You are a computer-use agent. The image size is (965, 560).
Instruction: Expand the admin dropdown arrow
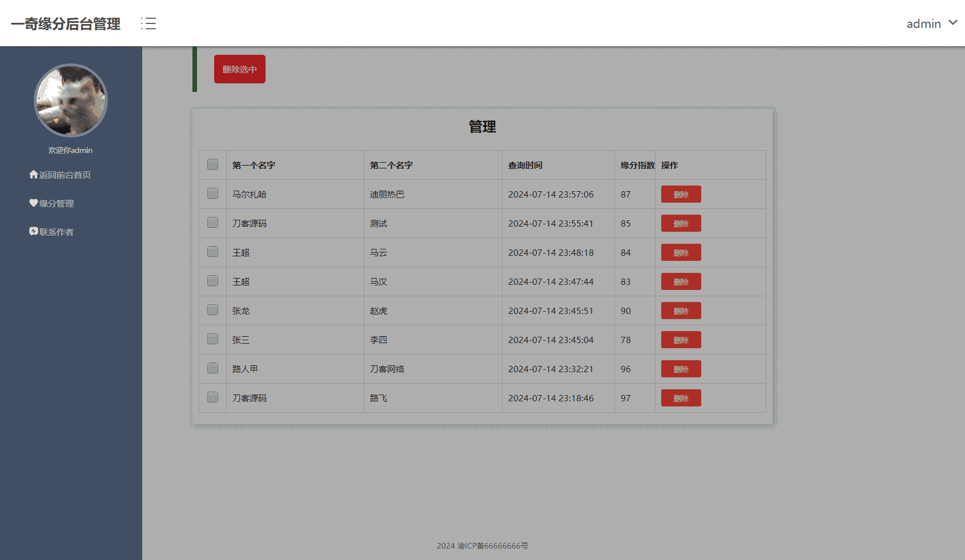952,23
